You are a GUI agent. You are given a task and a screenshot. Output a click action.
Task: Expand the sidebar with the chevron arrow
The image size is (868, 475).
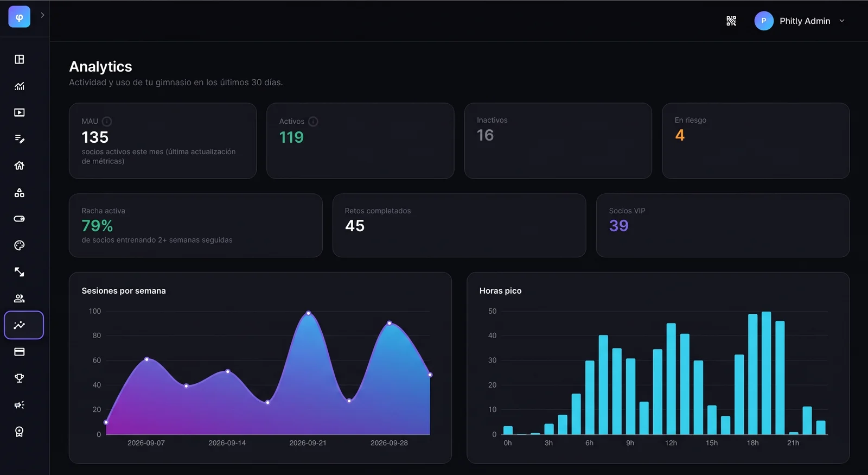pos(42,15)
